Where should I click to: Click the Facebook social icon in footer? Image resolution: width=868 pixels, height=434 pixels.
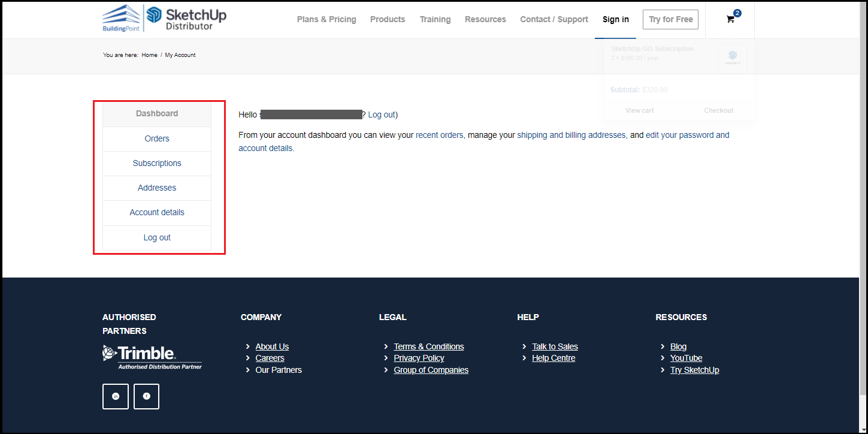146,396
